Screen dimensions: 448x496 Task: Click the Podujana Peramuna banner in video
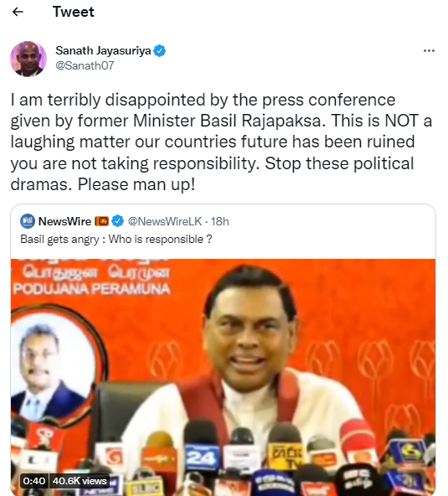(91, 280)
